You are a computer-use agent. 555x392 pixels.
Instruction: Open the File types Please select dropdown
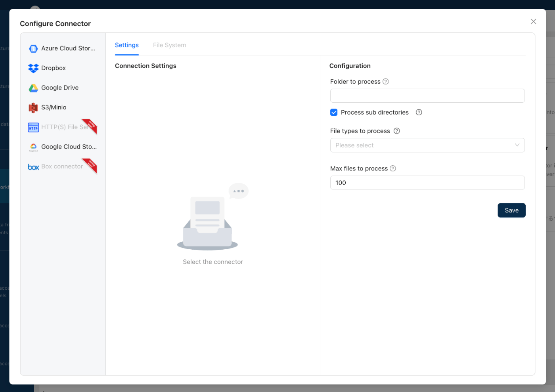pos(427,145)
